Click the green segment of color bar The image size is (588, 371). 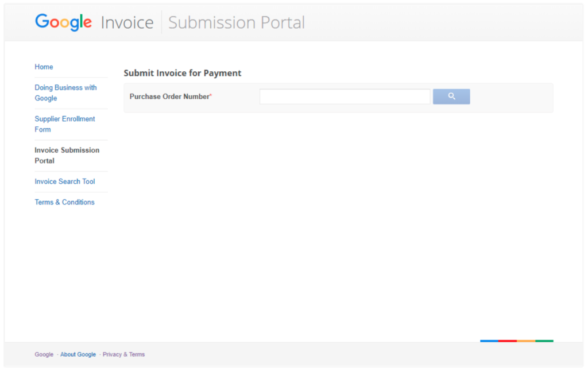click(x=544, y=341)
